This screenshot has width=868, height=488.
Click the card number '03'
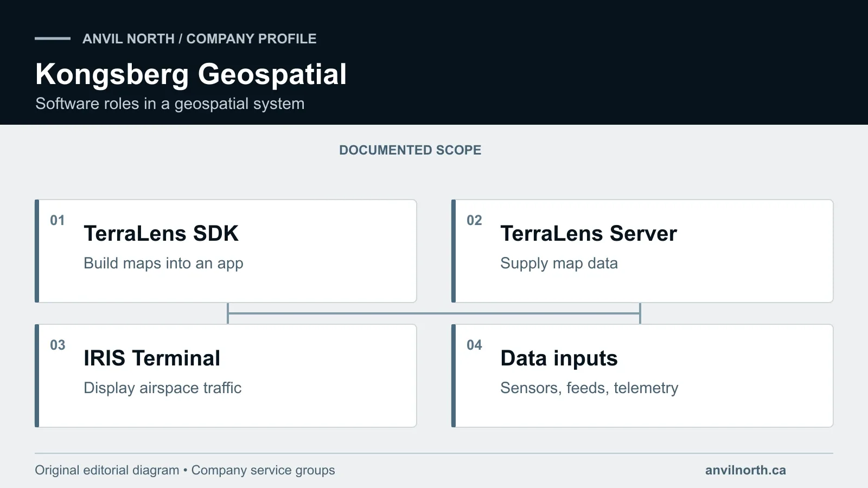pos(58,345)
